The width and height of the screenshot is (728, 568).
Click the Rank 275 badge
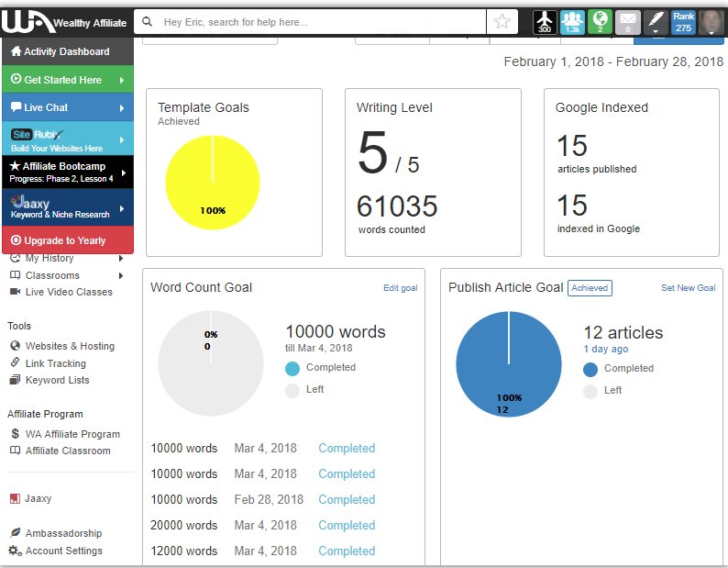(683, 22)
